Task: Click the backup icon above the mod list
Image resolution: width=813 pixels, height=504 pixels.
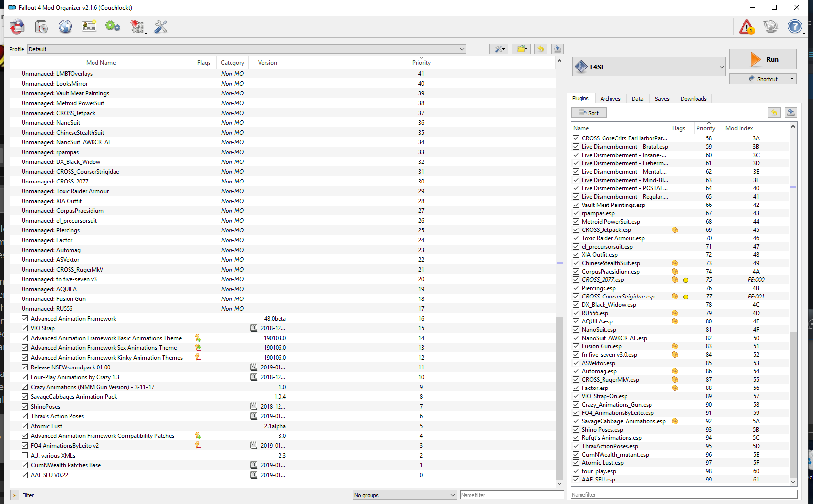Action: point(557,49)
